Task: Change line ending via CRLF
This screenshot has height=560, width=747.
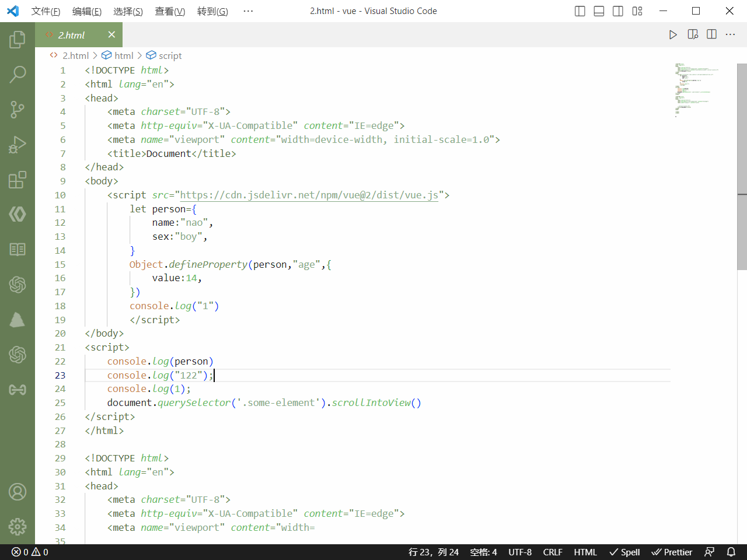Action: pyautogui.click(x=553, y=552)
